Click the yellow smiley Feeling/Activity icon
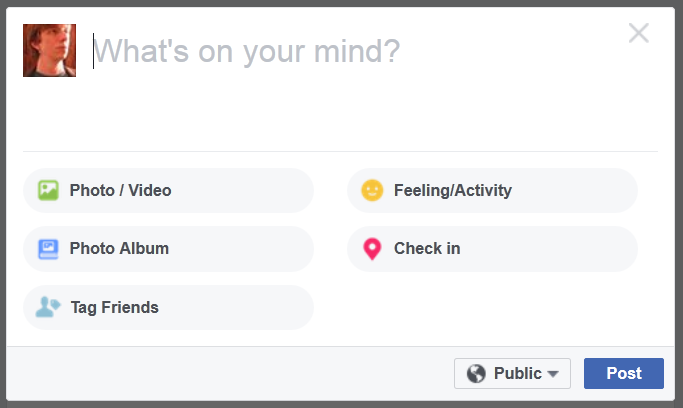The image size is (683, 408). click(x=372, y=190)
